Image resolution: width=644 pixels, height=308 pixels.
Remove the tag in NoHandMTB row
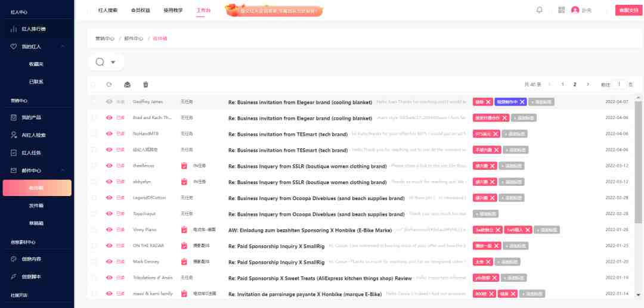point(496,133)
